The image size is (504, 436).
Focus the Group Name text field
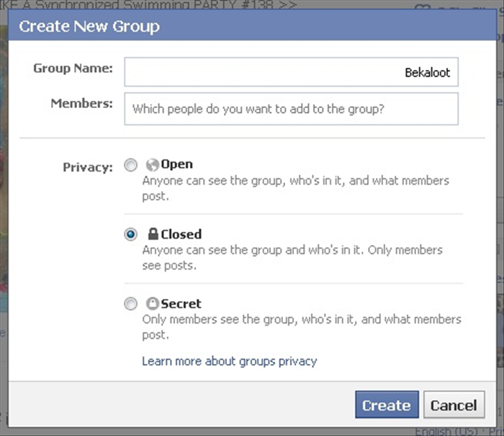pyautogui.click(x=291, y=72)
